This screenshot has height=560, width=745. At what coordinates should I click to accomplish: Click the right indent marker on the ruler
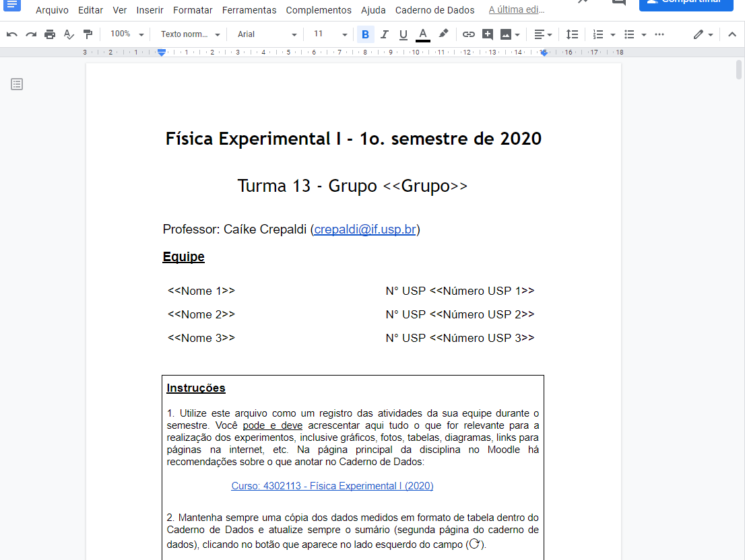tap(544, 53)
